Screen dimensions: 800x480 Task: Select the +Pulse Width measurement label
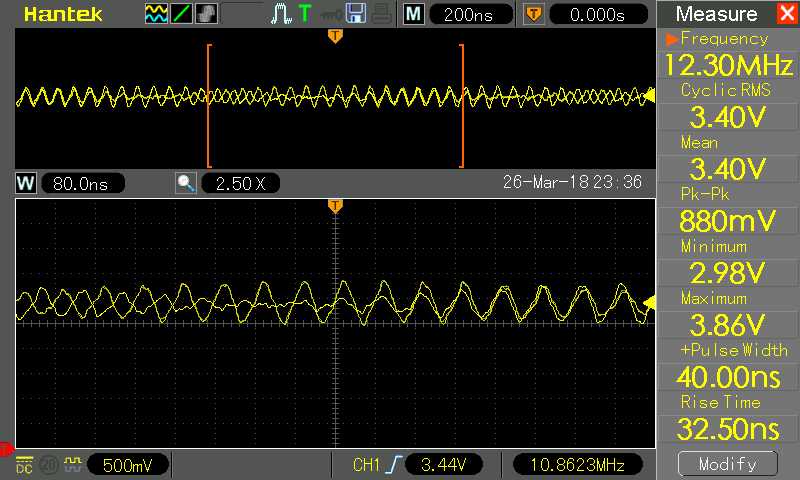tap(734, 350)
